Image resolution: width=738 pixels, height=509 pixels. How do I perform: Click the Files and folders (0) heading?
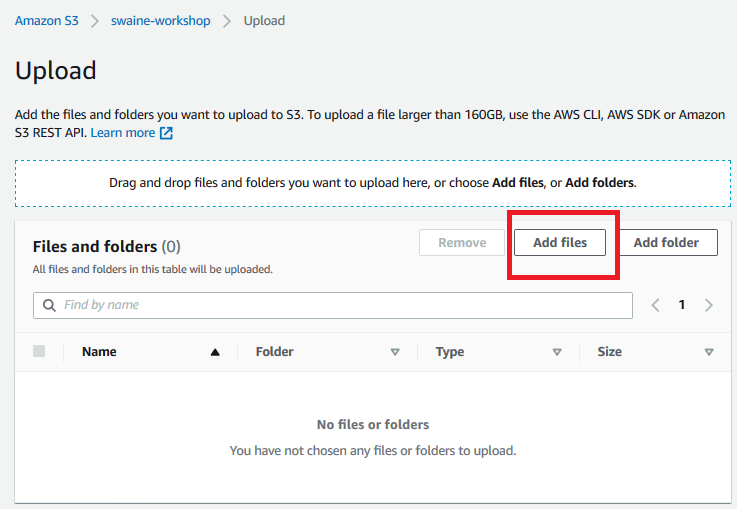tap(107, 246)
